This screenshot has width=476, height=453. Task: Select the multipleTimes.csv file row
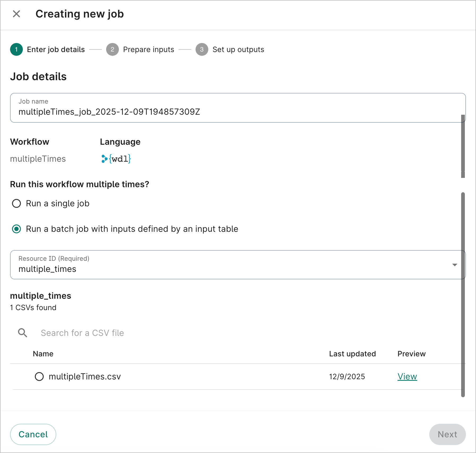coord(39,377)
